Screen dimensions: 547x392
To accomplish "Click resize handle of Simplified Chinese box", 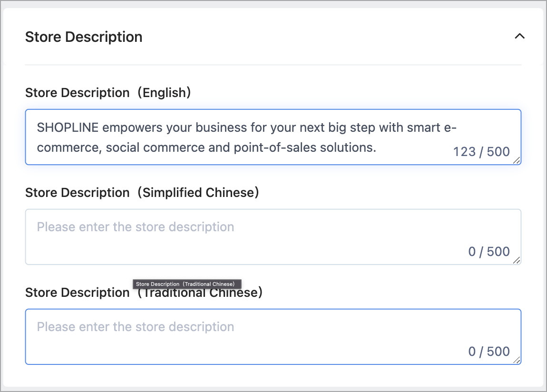I will tap(517, 260).
